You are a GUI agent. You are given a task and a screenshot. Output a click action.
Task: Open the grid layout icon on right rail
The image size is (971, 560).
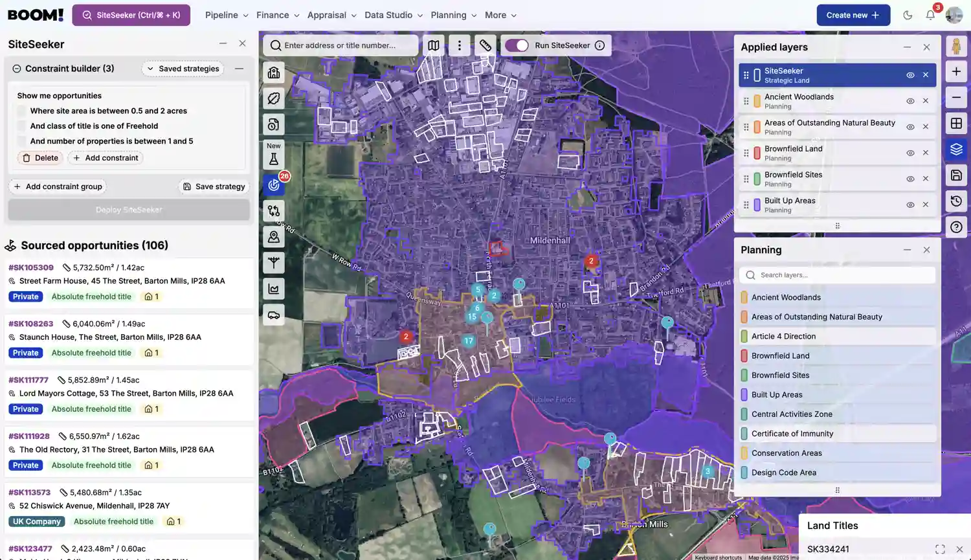pyautogui.click(x=956, y=124)
